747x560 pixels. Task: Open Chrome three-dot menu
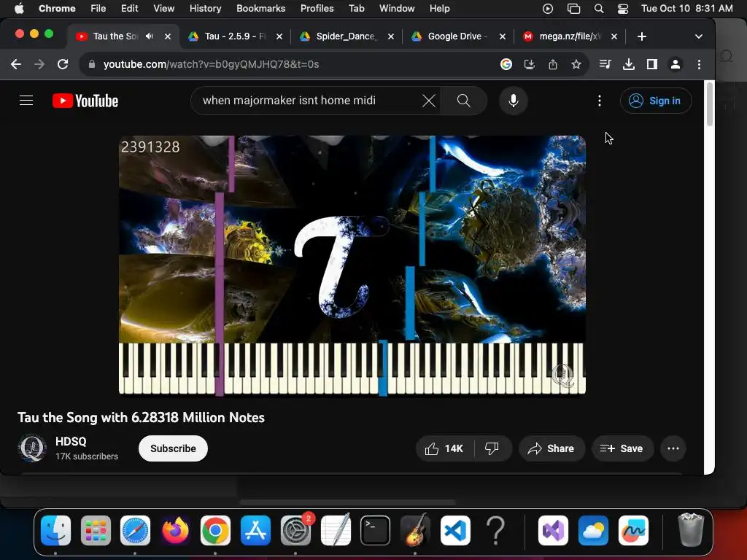[x=699, y=64]
